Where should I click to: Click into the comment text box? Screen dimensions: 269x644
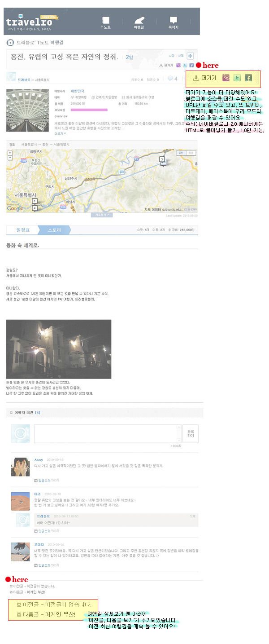[108, 433]
